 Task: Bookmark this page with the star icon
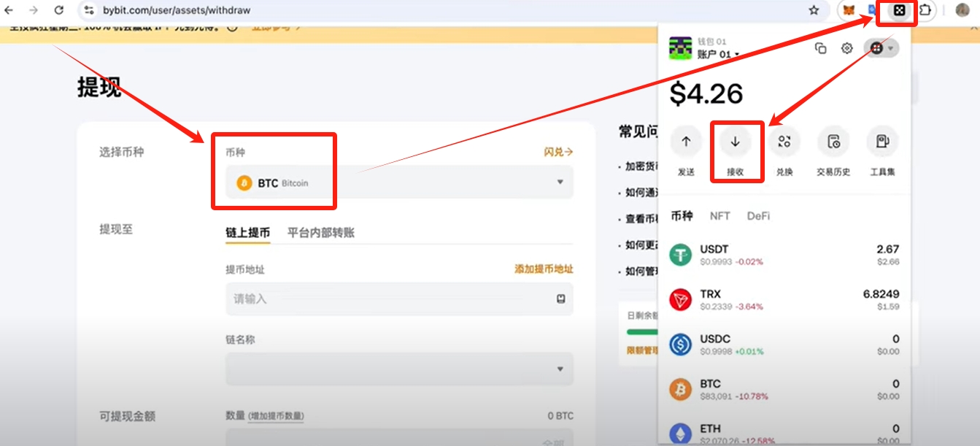pyautogui.click(x=814, y=10)
